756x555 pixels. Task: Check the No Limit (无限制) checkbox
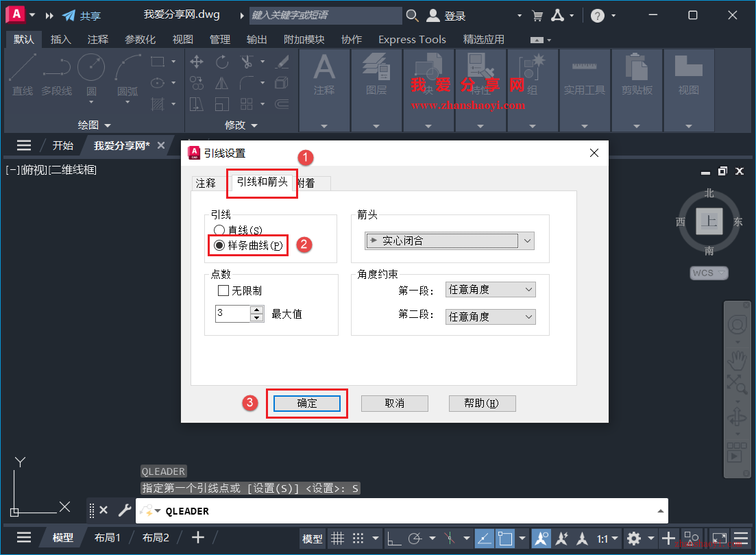point(223,291)
